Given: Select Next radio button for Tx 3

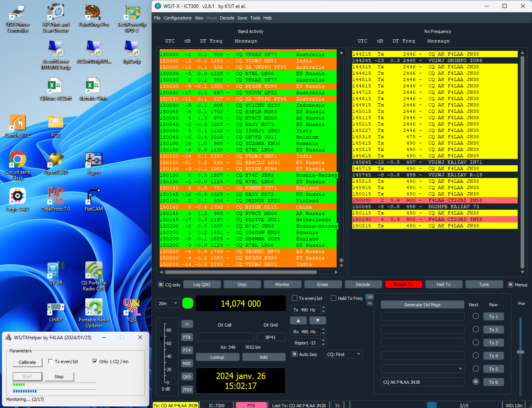Looking at the screenshot, I should coord(476,342).
